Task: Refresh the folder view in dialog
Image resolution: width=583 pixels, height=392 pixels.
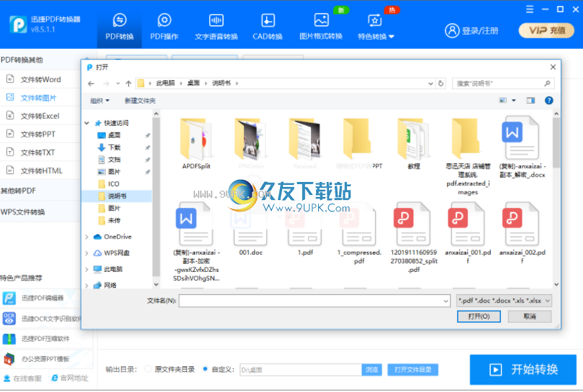Action: coord(440,83)
